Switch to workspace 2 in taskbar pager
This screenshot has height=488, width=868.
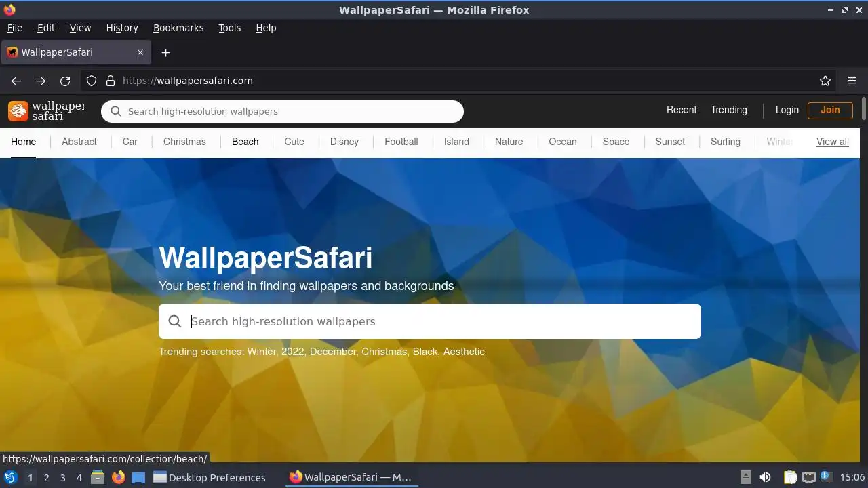click(x=46, y=477)
